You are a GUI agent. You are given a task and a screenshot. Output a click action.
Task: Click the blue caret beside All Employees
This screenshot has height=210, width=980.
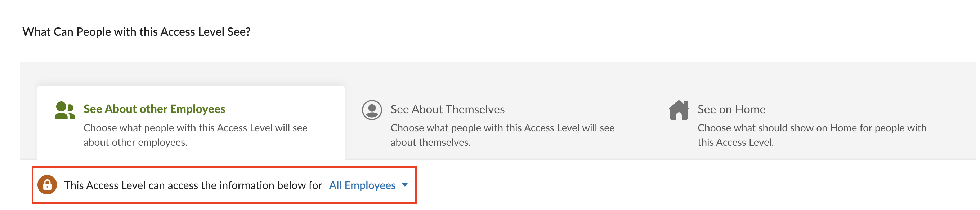[405, 185]
